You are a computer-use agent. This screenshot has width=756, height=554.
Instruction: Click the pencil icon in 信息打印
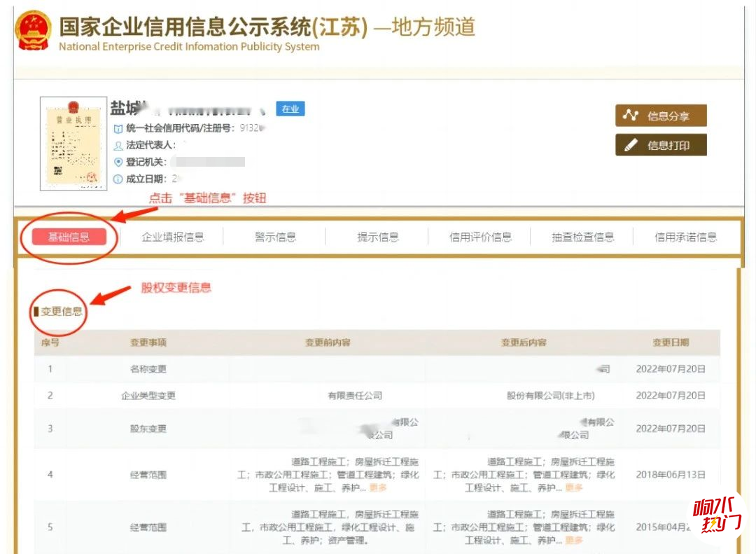click(x=631, y=145)
